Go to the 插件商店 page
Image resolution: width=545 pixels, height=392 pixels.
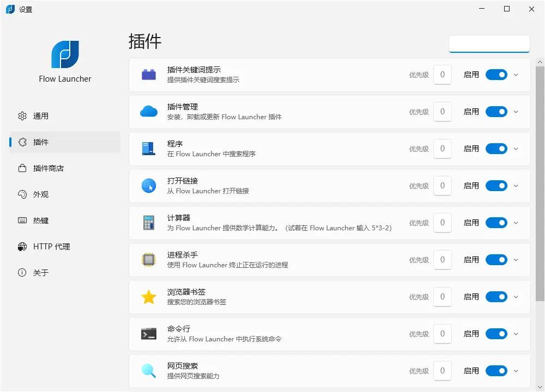pyautogui.click(x=65, y=168)
